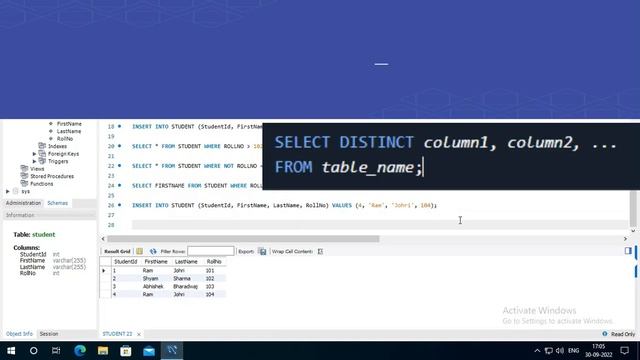Screen dimensions: 640x360
Task: Switch to the Administration tab
Action: [x=23, y=203]
